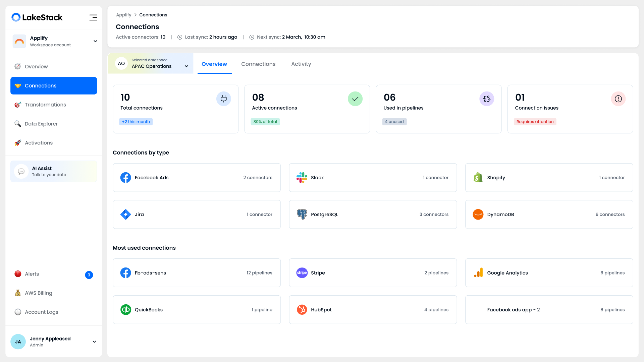The width and height of the screenshot is (644, 362).
Task: Expand the Applify workspace account dropdown
Action: click(x=95, y=41)
